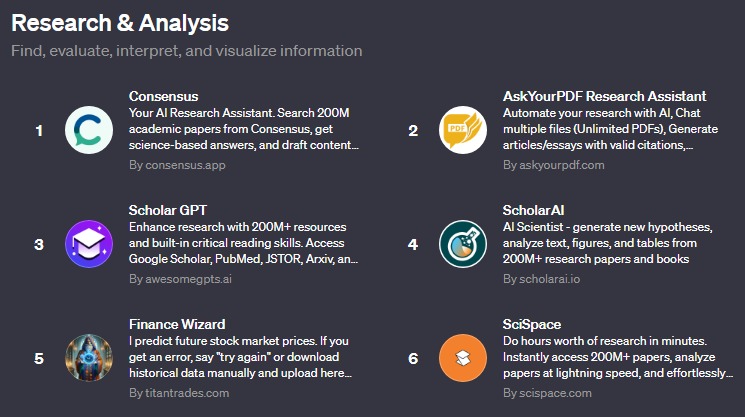Open the SciSpace title link

pos(532,324)
